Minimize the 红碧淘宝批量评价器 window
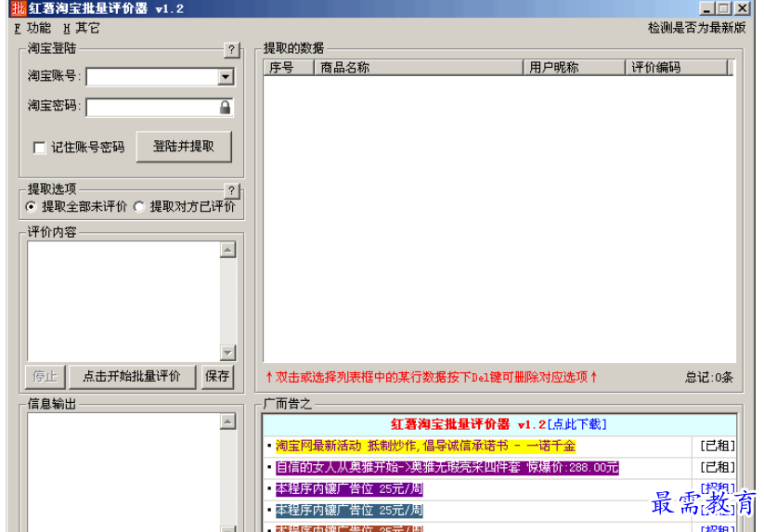 click(x=707, y=8)
